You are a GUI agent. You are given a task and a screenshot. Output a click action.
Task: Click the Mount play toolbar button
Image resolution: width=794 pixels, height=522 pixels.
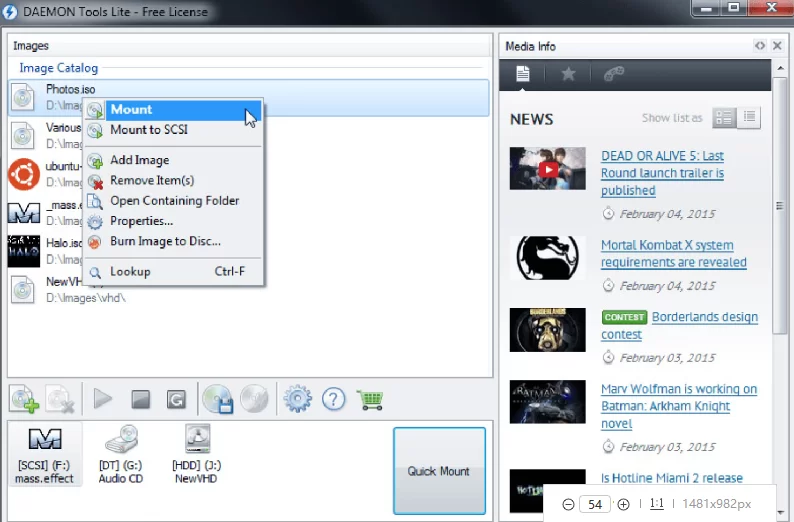103,399
